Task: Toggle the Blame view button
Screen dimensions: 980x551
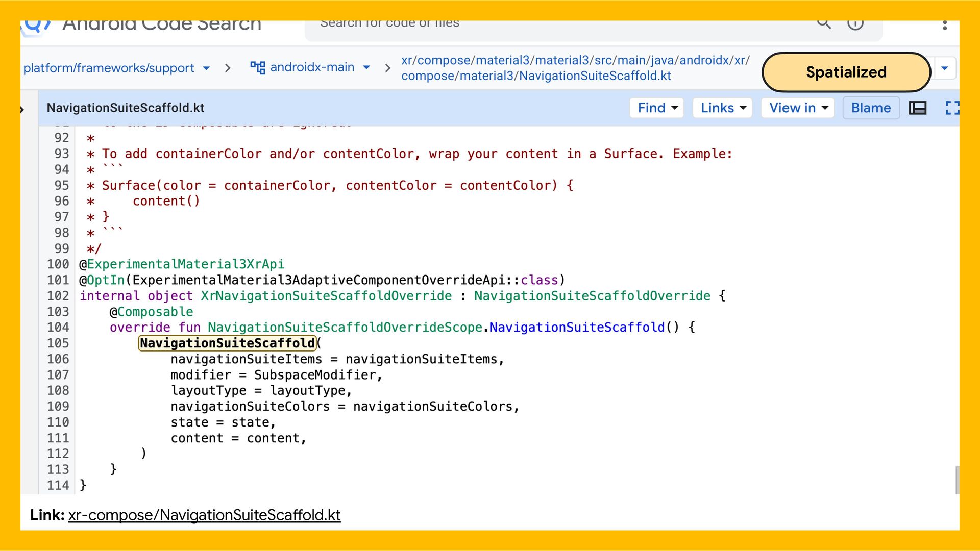Action: pyautogui.click(x=871, y=108)
